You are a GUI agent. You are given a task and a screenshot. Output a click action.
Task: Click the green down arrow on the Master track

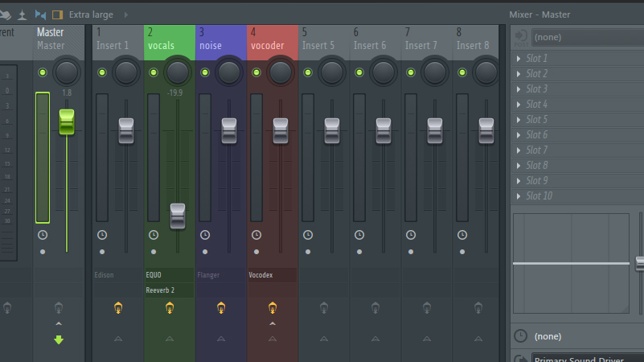tap(59, 339)
